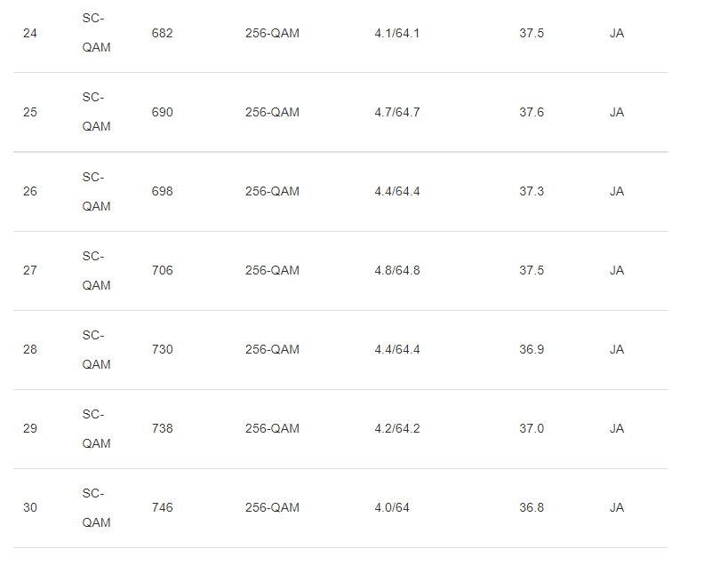Click the 4.7/64.7 power level cell
The width and height of the screenshot is (728, 573).
coord(396,113)
